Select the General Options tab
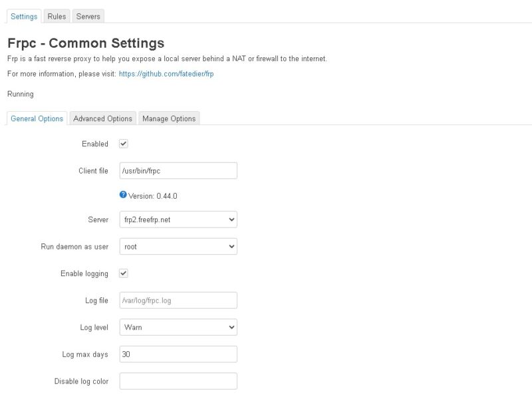Viewport: 532px width, 399px height. coord(37,118)
